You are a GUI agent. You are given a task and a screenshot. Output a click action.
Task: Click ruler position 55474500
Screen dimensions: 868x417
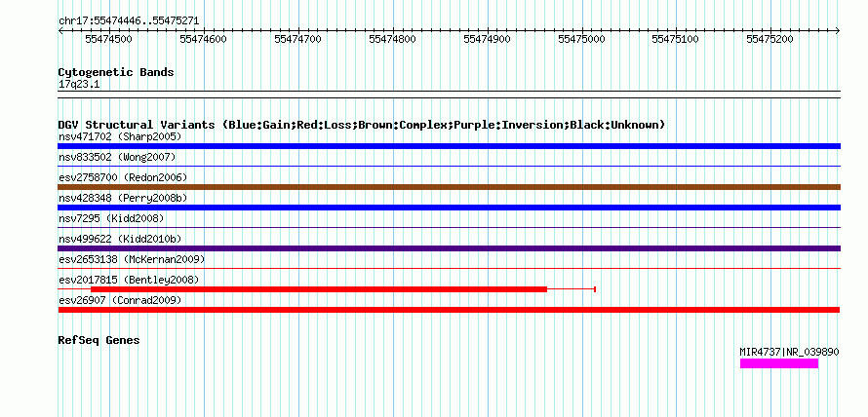(108, 39)
